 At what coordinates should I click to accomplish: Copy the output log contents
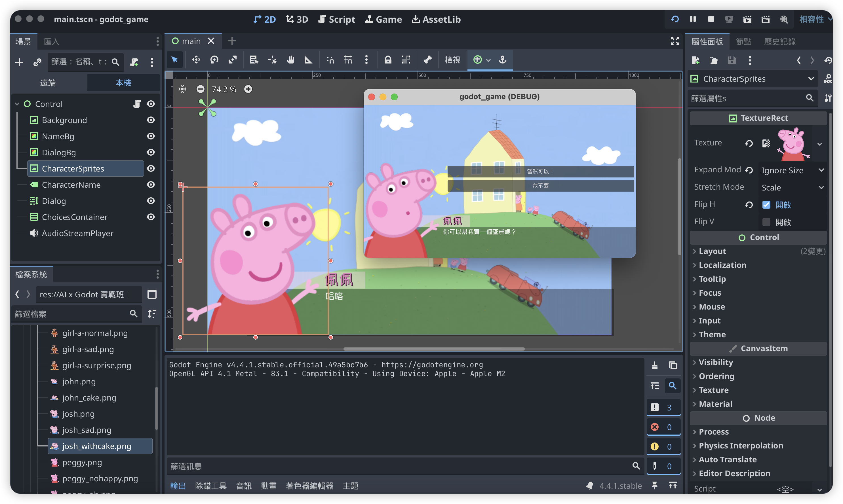[673, 365]
